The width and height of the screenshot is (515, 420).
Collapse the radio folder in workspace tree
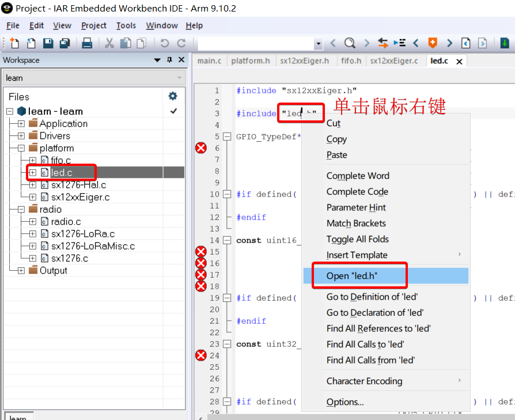coord(21,210)
